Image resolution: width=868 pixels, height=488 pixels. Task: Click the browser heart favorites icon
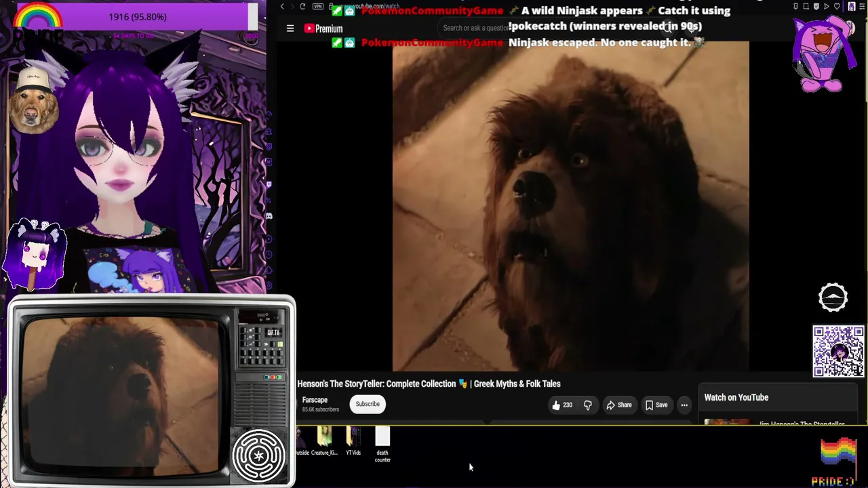(x=837, y=7)
